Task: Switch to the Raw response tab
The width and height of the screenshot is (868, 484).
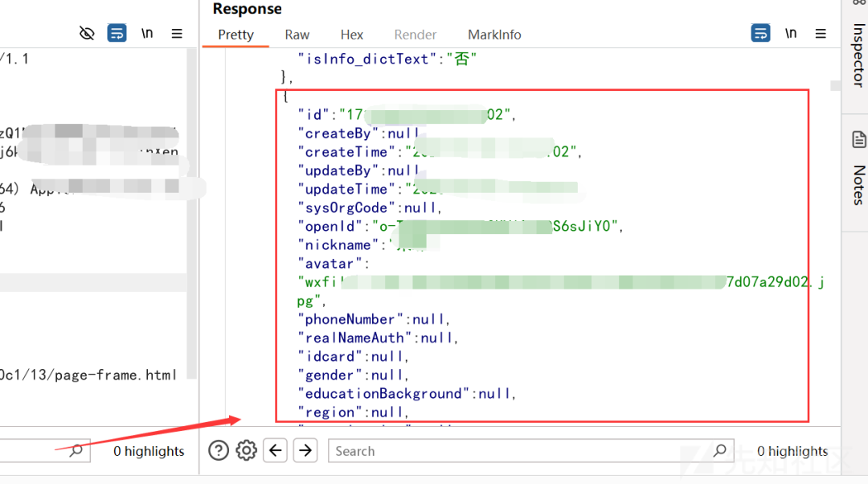Action: coord(297,35)
